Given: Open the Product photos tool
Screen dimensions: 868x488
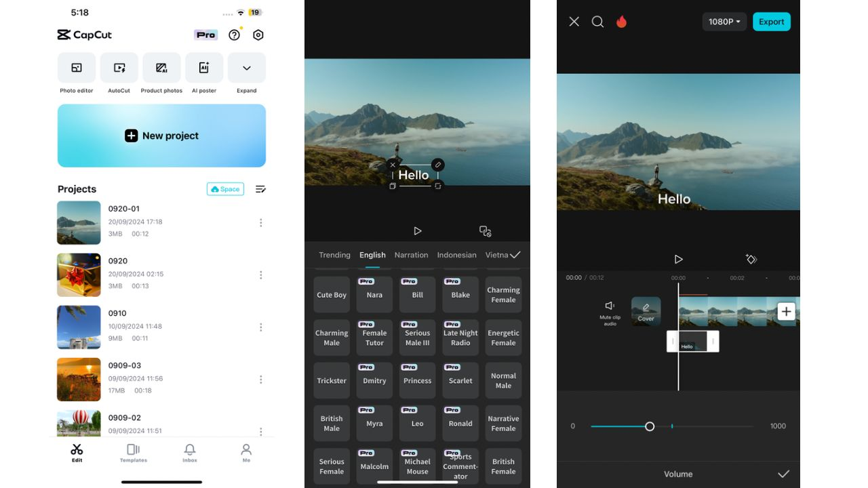Looking at the screenshot, I should (x=161, y=67).
